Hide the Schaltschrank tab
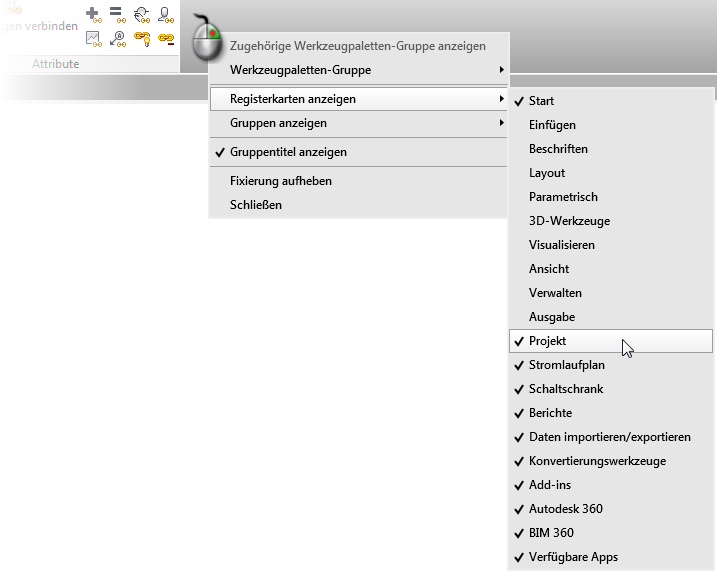Screen dimensions: 717x573 (611, 389)
